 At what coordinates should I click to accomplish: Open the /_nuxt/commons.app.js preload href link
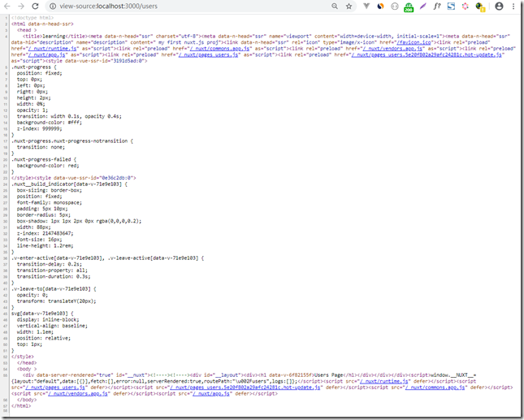219,49
